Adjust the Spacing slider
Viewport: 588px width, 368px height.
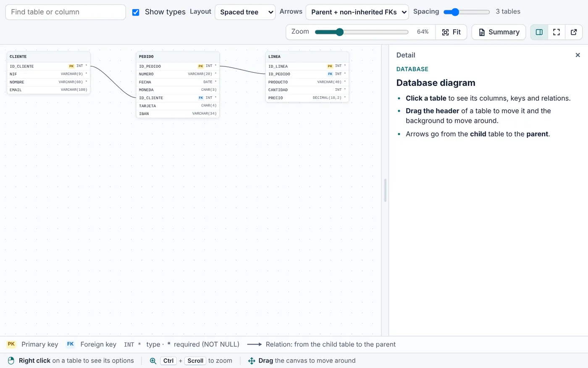pyautogui.click(x=467, y=12)
